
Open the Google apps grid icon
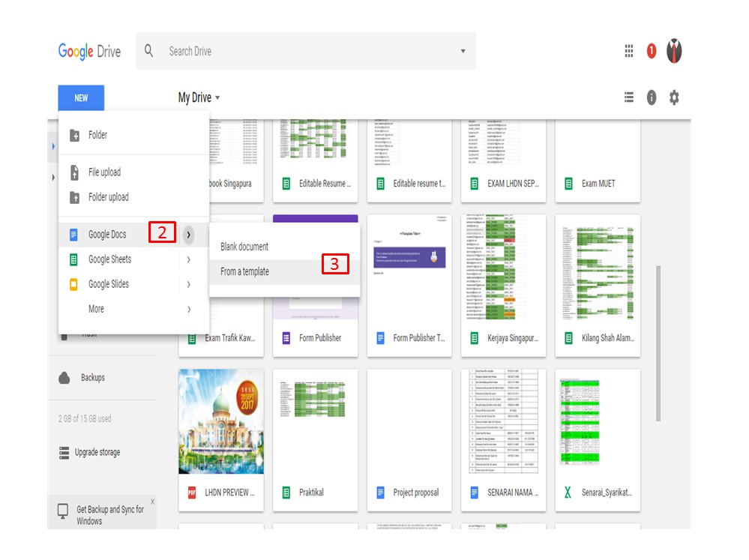628,51
